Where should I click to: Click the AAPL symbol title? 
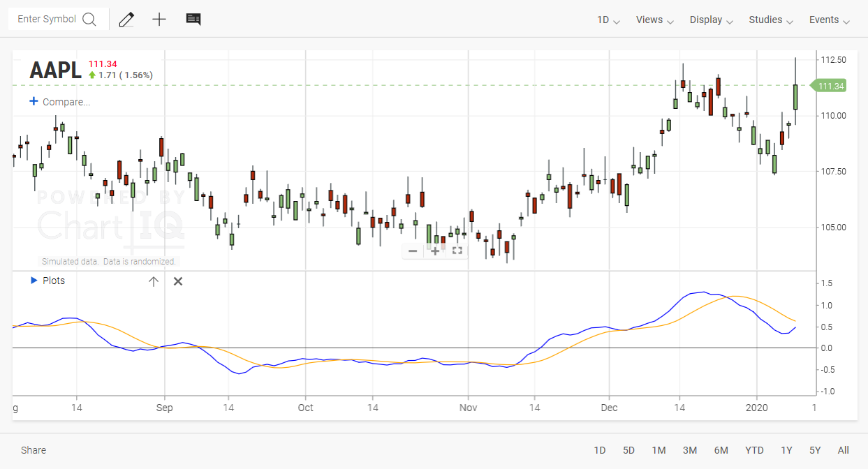[x=55, y=70]
